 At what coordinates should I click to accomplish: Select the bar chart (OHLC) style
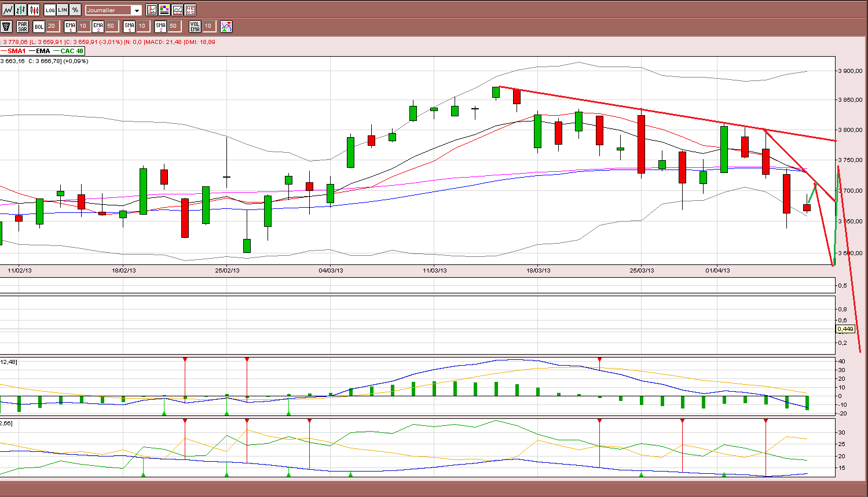tap(21, 10)
